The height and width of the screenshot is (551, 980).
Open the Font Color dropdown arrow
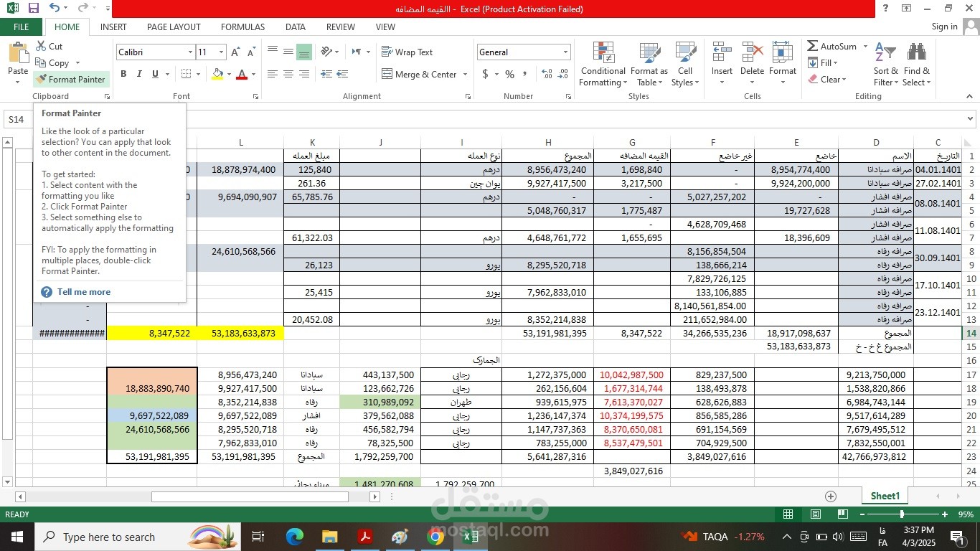click(x=253, y=74)
